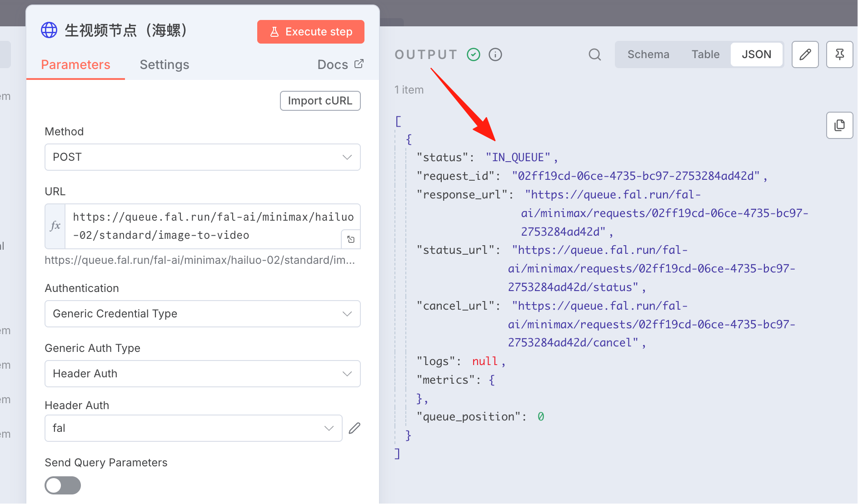Switch the output view to Table
This screenshot has width=858, height=504.
click(x=705, y=54)
